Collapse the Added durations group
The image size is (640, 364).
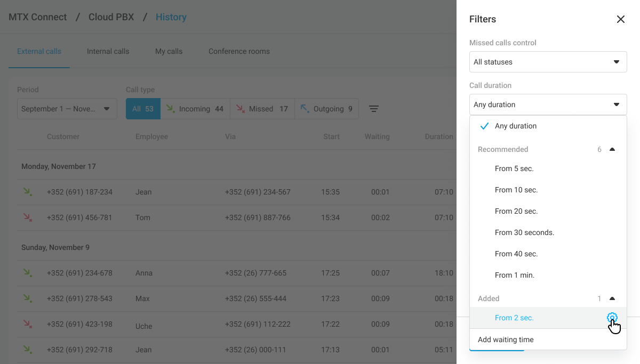tap(612, 299)
